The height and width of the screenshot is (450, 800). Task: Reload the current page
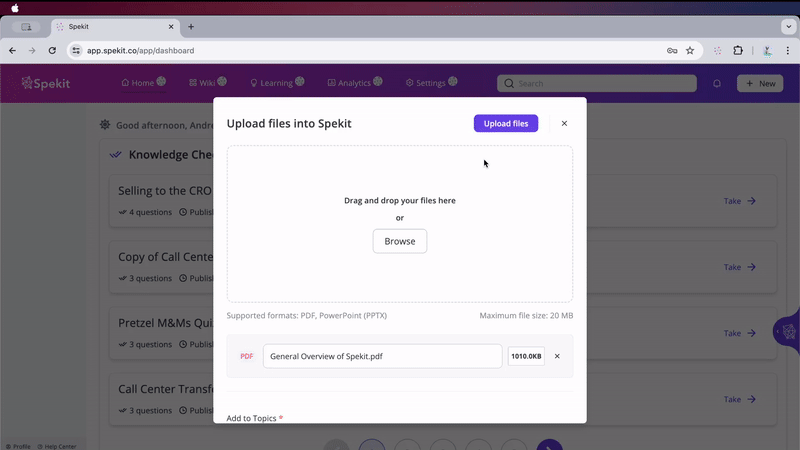click(x=52, y=51)
